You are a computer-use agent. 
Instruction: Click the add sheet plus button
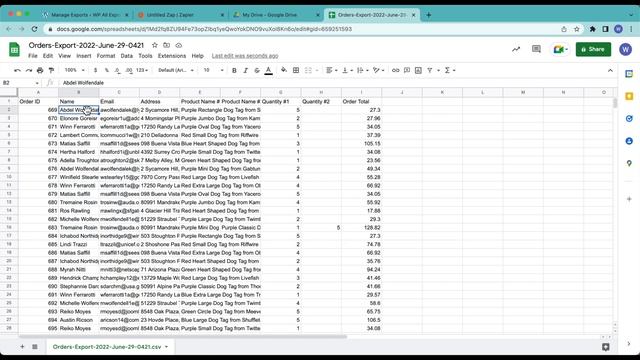pyautogui.click(x=22, y=347)
